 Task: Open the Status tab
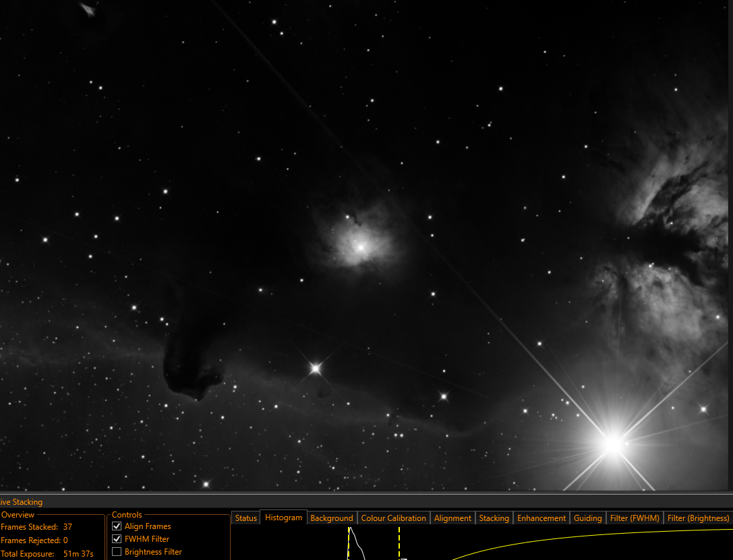(x=246, y=518)
